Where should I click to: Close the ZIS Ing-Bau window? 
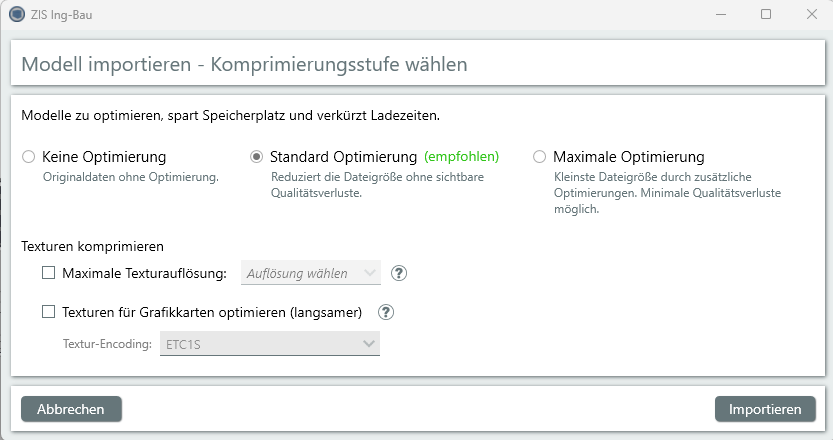pos(812,14)
